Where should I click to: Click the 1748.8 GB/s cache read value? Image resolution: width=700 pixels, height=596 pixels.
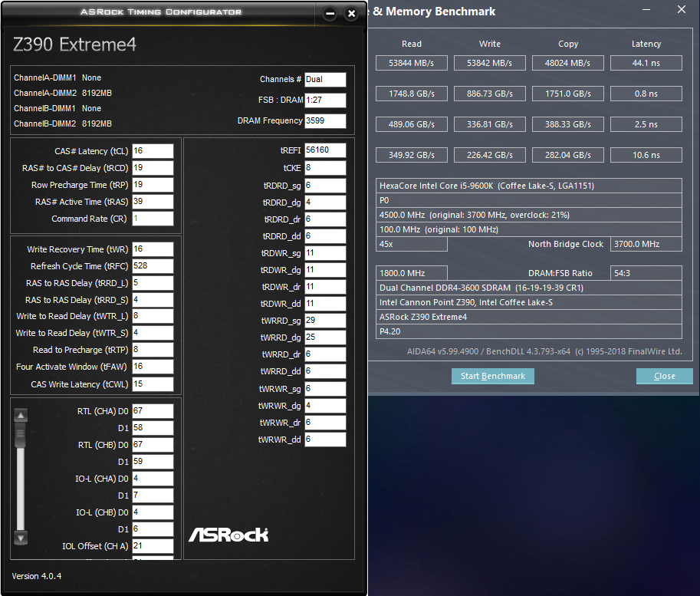click(411, 94)
